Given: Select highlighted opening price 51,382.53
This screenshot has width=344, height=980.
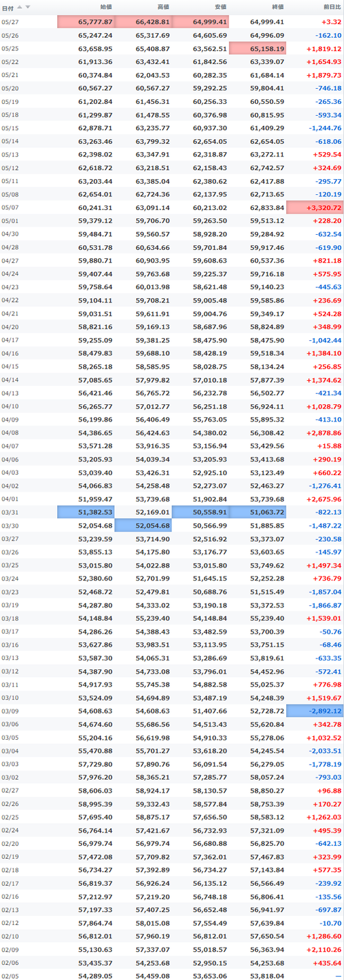Looking at the screenshot, I should tap(86, 513).
